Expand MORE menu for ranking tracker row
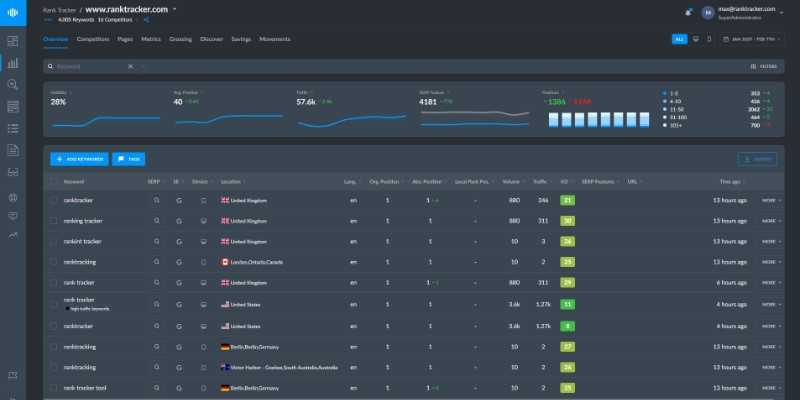The image size is (800, 400). 771,221
